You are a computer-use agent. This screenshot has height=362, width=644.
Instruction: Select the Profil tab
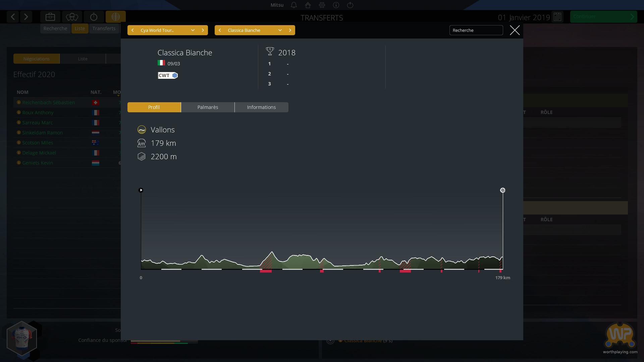pyautogui.click(x=154, y=107)
